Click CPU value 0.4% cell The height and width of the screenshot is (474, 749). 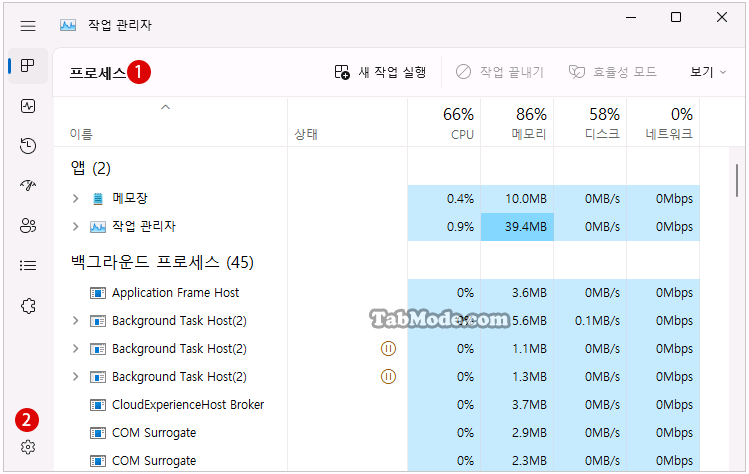(x=444, y=199)
